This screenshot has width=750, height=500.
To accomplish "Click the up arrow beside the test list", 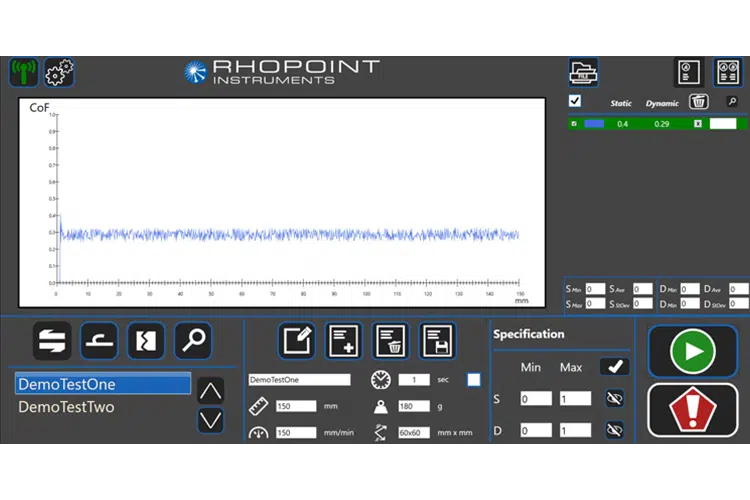I will (210, 391).
